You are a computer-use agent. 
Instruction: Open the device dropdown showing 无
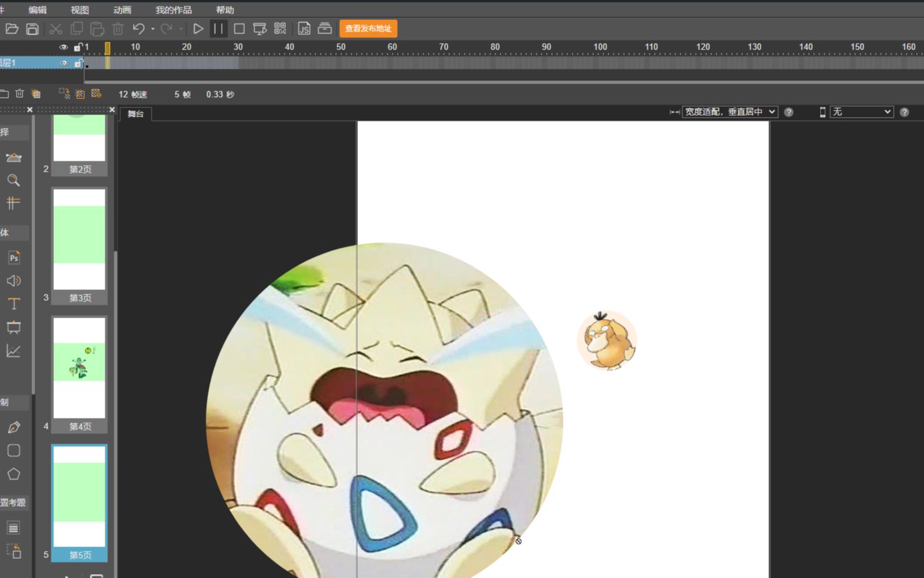pyautogui.click(x=862, y=112)
